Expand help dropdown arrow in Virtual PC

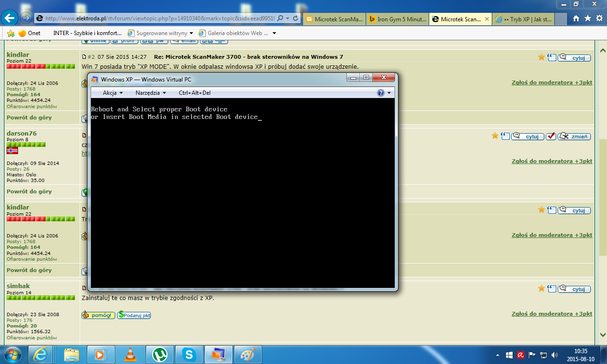(389, 93)
